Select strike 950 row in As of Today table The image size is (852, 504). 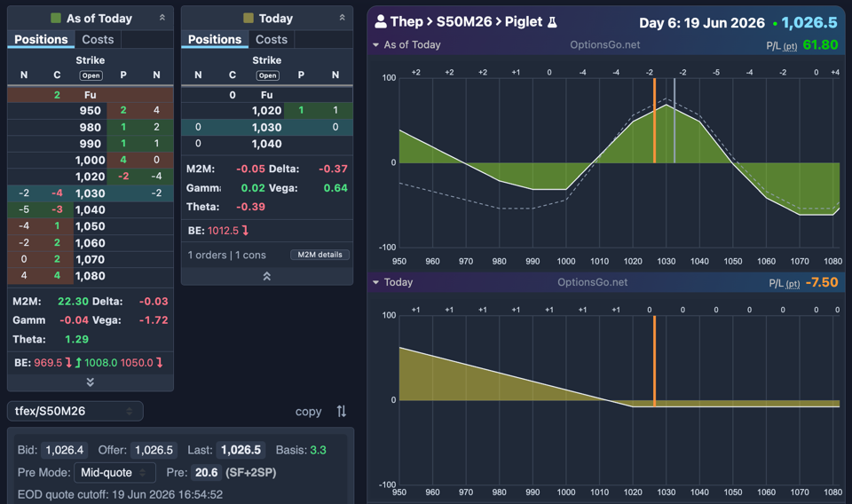tap(91, 110)
